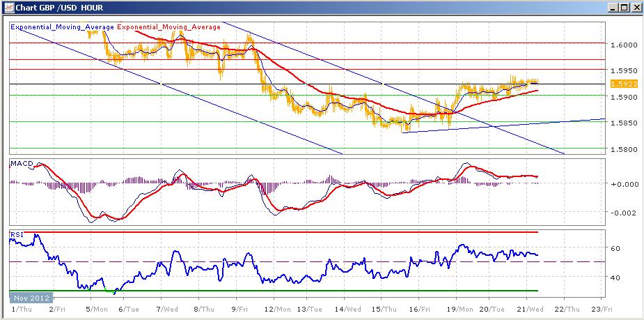Click the 5/Mon date label
644x320 pixels.
tap(97, 308)
